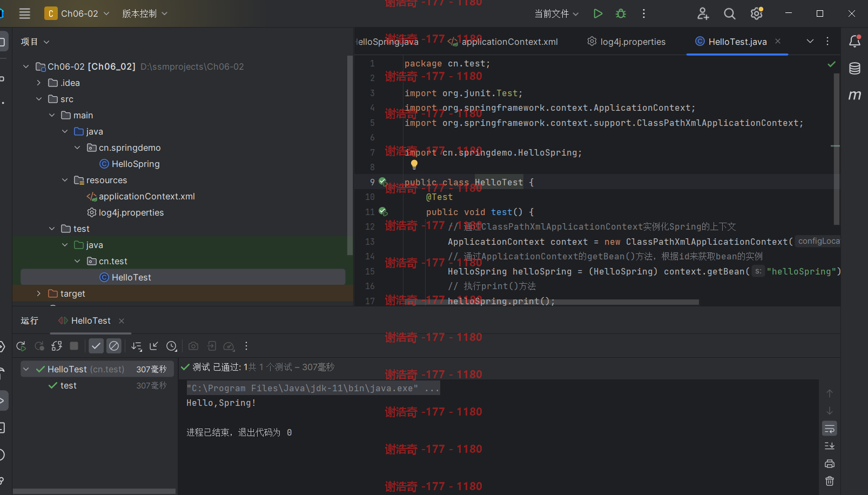Rerun failed tests button

click(x=39, y=346)
